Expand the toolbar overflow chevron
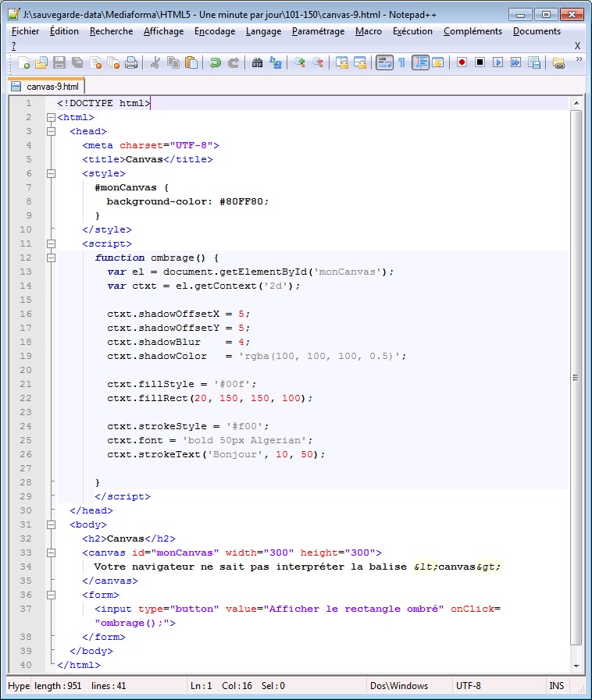The image size is (592, 700). [x=579, y=59]
